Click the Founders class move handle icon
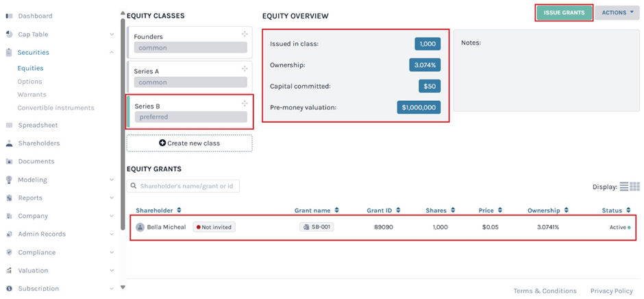Screen dimensions: 644x299 click(x=245, y=34)
